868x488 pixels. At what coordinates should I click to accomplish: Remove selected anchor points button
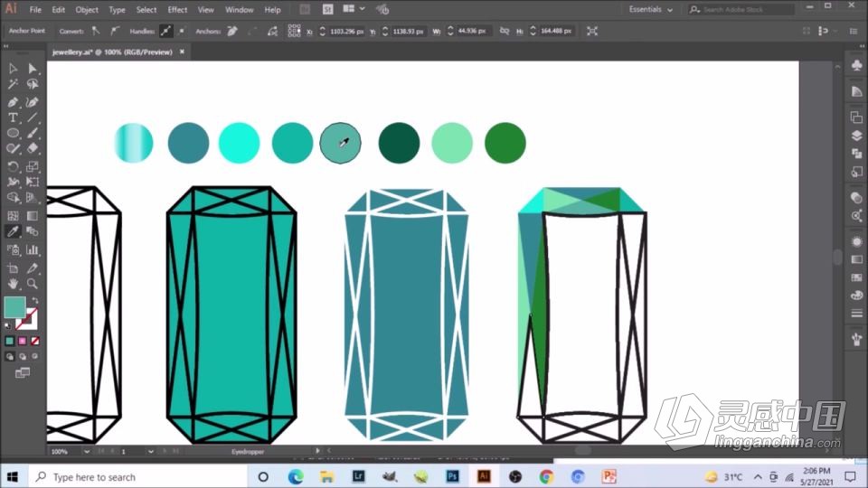pos(232,31)
